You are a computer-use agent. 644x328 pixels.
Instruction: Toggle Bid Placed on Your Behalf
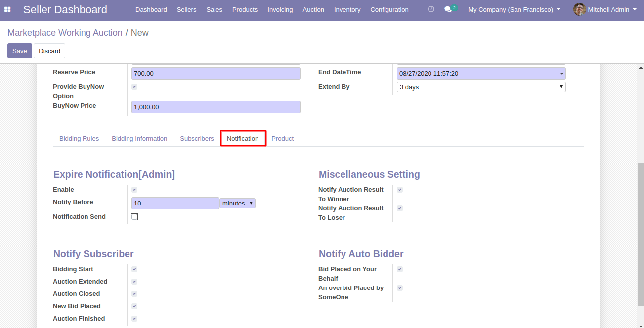click(400, 269)
